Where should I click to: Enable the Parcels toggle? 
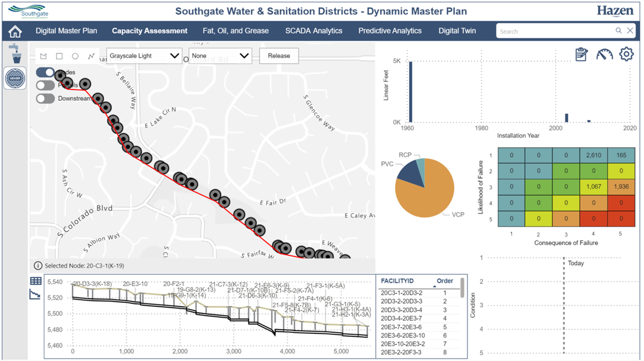click(x=46, y=85)
